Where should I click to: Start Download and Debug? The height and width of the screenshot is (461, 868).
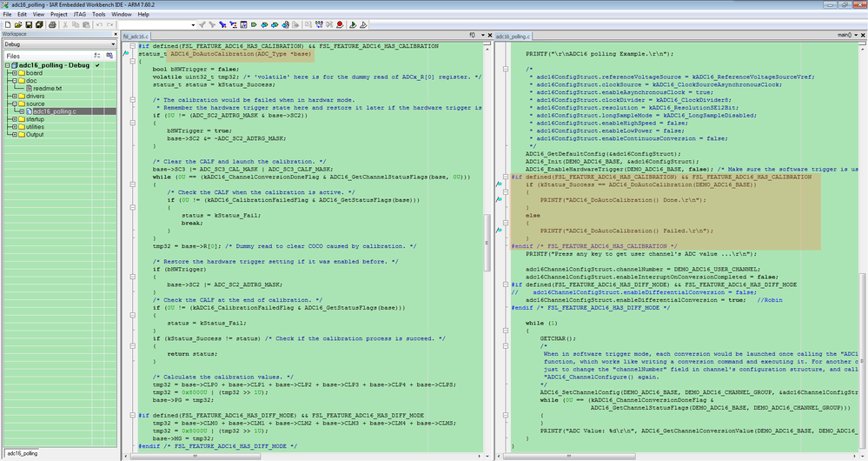pos(353,25)
